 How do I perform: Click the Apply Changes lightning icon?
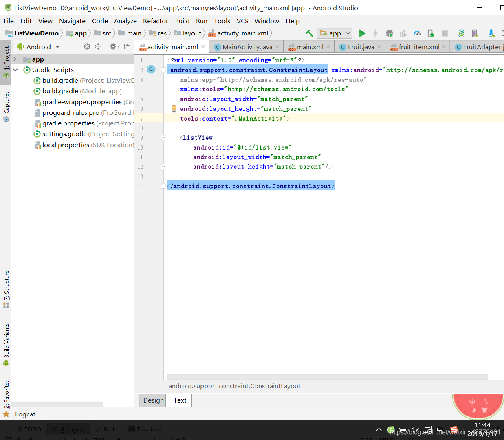click(x=376, y=33)
